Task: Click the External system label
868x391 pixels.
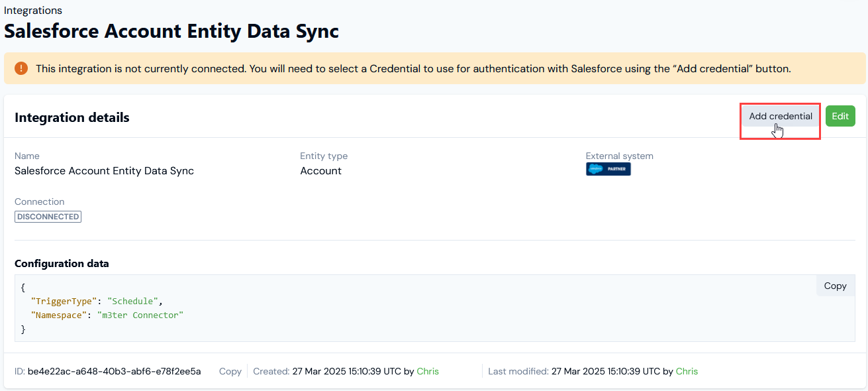Action: click(x=620, y=156)
